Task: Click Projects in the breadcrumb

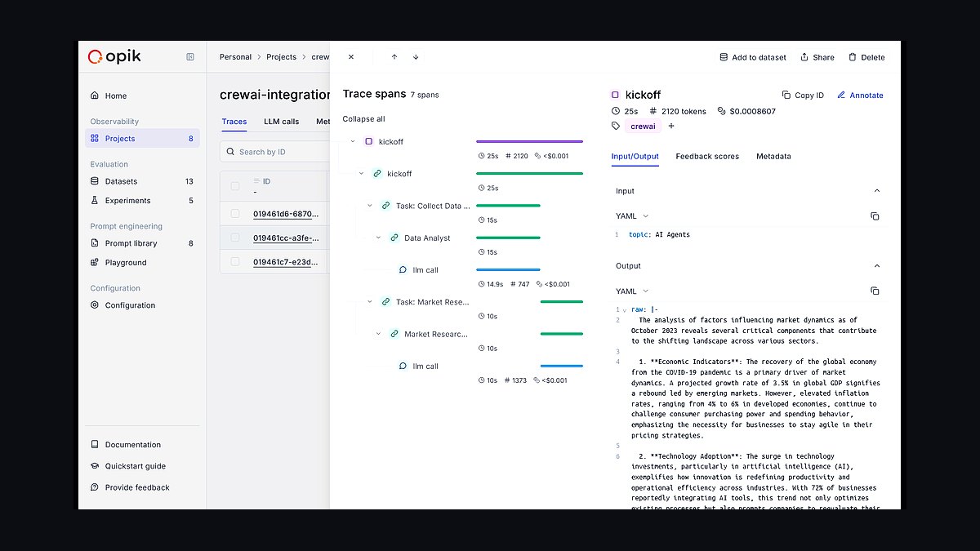Action: pos(281,57)
